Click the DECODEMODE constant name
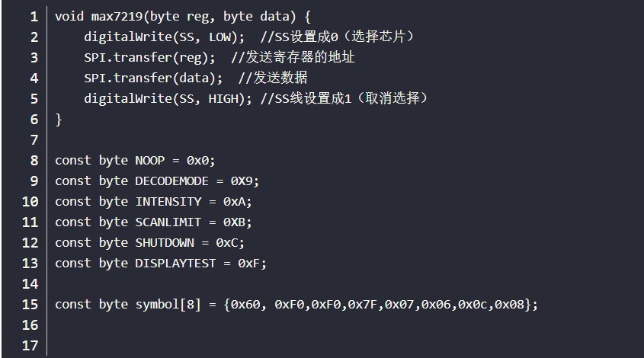Viewport: 644px width, 358px height. coord(171,181)
